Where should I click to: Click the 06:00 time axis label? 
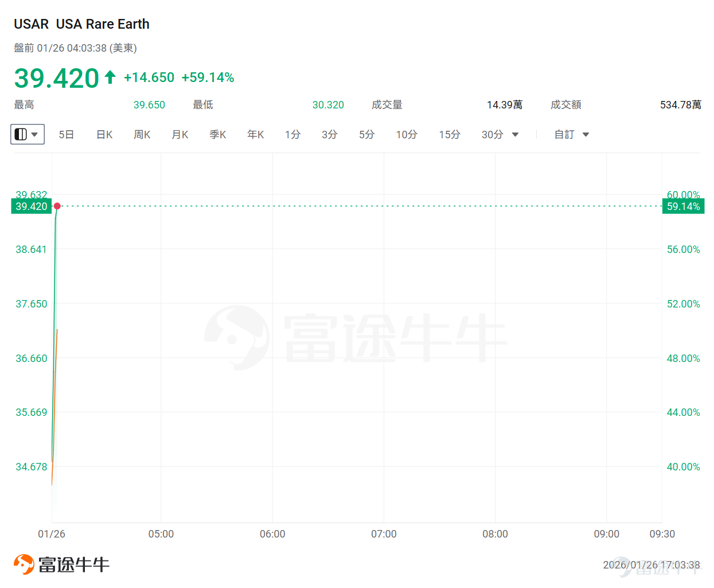(272, 534)
